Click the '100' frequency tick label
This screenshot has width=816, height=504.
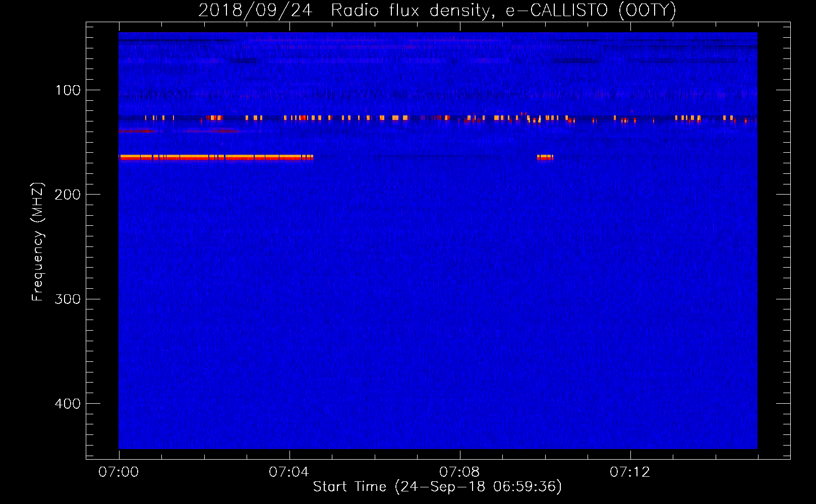pos(68,90)
